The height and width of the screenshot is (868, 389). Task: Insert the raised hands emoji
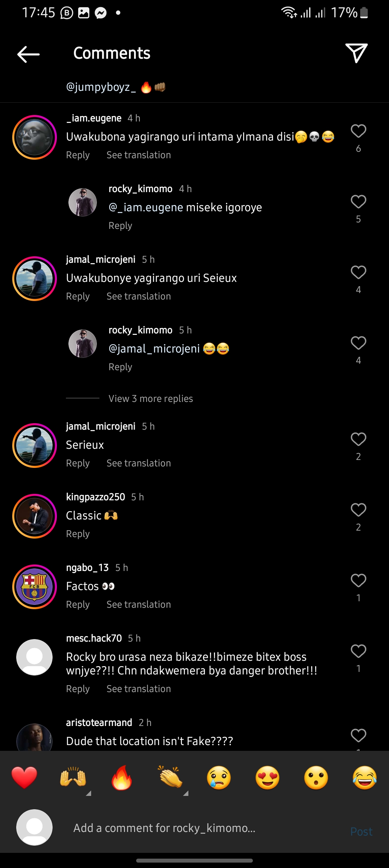[73, 778]
